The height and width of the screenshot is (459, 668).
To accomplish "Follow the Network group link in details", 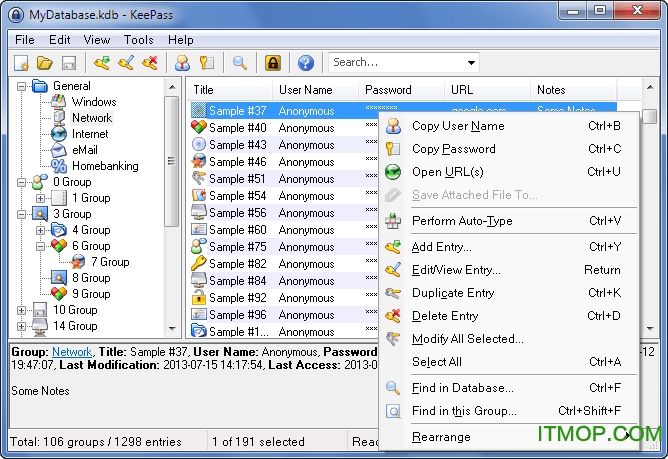I will click(72, 352).
